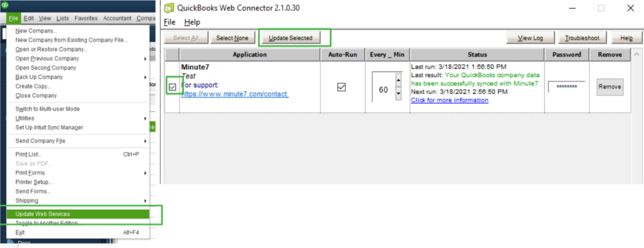Screen dimensions: 644x248
Task: Open the QuickBooks Favorites menu
Action: (86, 18)
